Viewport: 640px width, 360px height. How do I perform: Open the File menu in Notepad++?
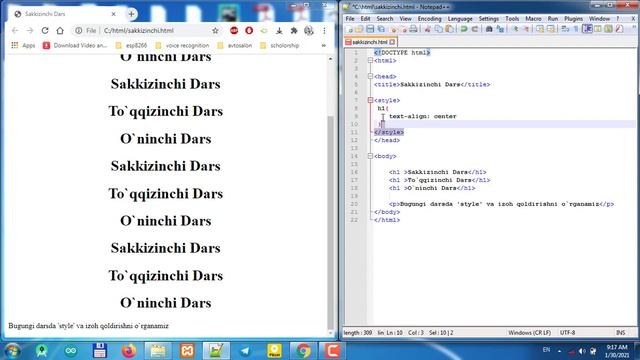[x=350, y=19]
